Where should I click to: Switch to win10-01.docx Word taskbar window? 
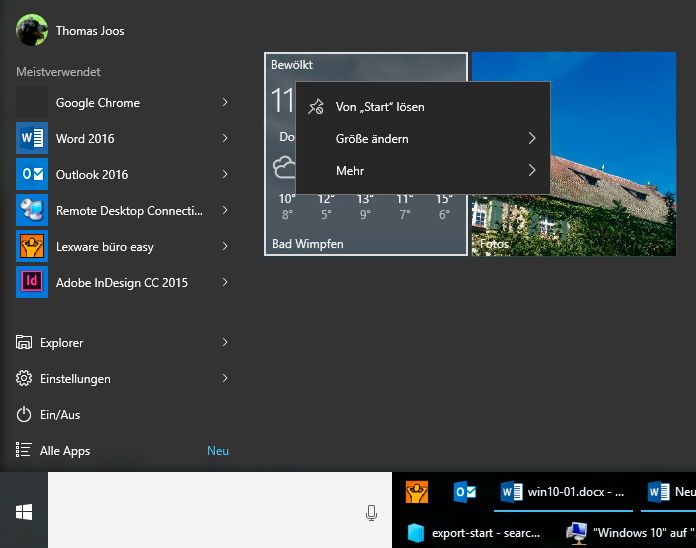pyautogui.click(x=563, y=492)
